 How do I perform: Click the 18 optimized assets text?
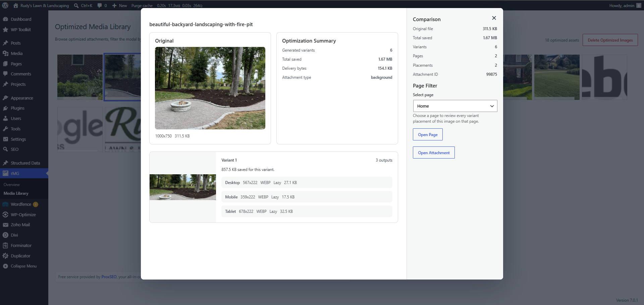point(562,40)
